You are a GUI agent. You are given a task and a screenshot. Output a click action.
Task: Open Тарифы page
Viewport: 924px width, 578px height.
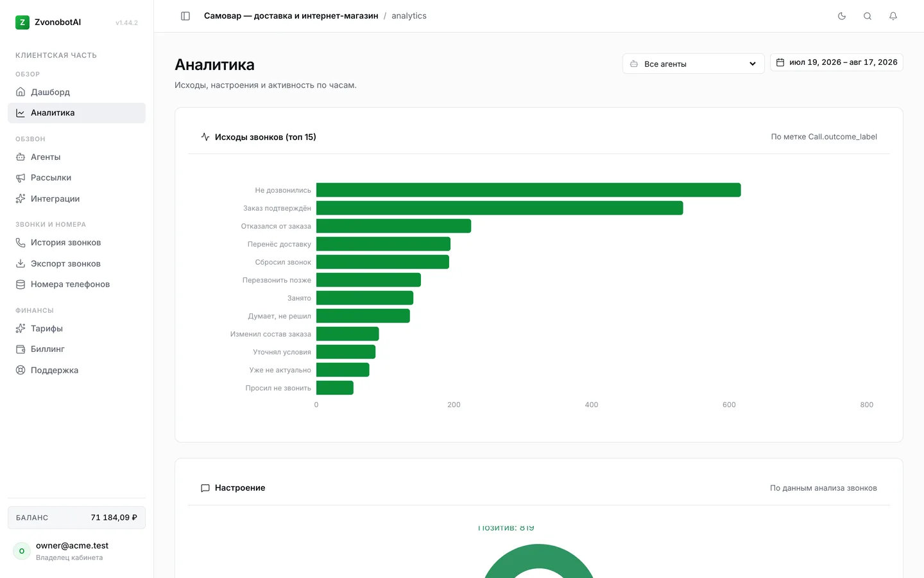click(76, 328)
